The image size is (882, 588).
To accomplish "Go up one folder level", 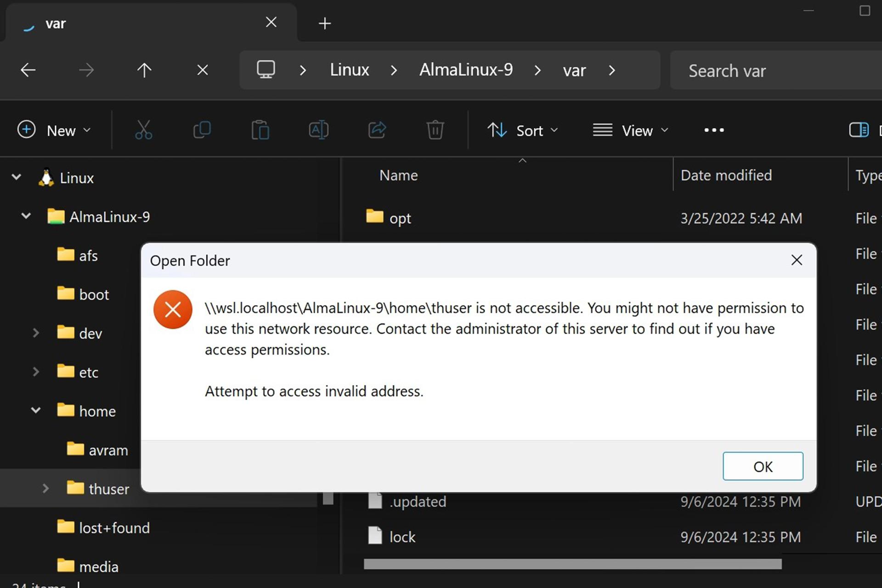I will tap(144, 70).
